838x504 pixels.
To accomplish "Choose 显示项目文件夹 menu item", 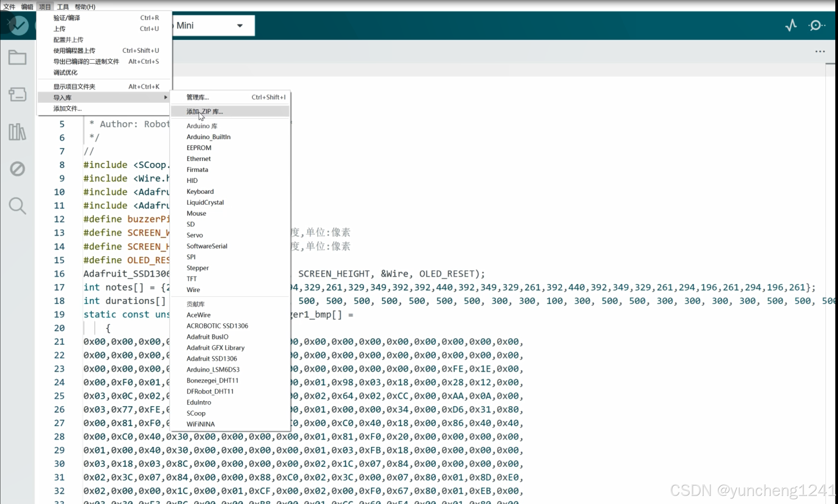I will point(74,86).
